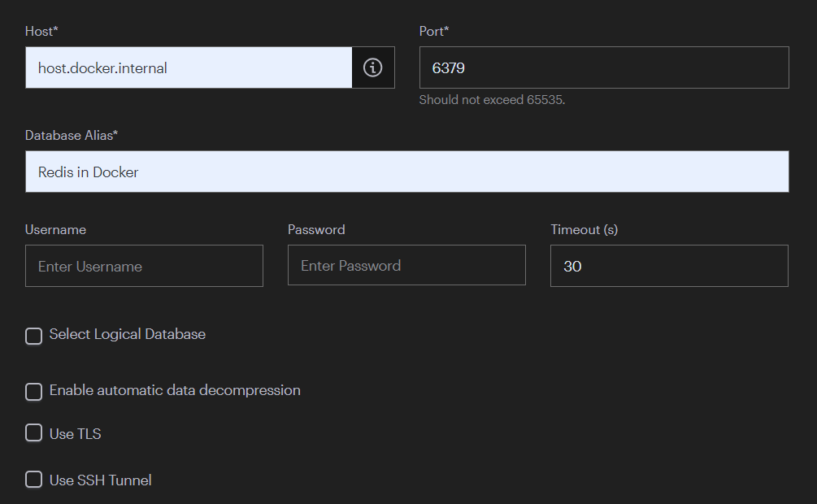Check the Select Logical Database checkbox
This screenshot has width=817, height=504.
click(x=33, y=336)
